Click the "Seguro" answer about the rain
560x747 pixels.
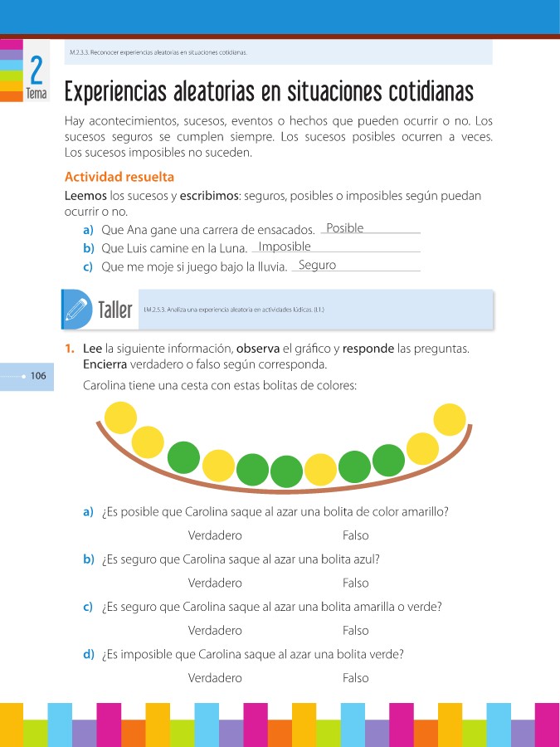[317, 266]
